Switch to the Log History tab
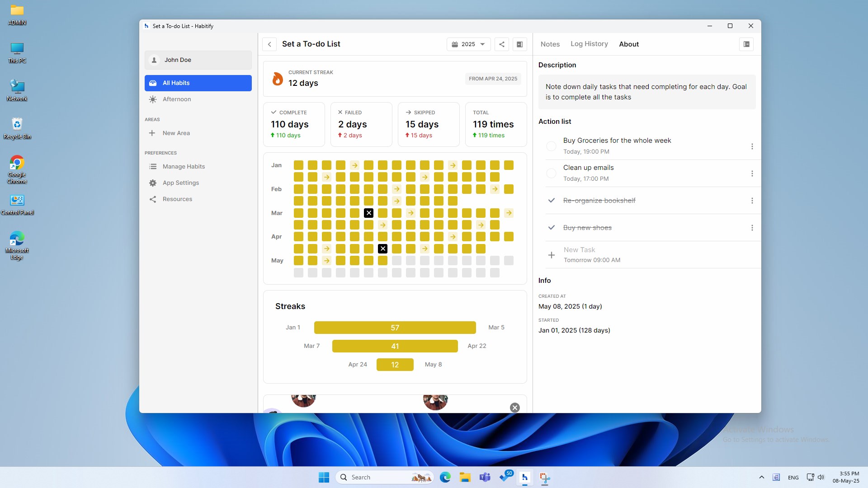The height and width of the screenshot is (488, 868). tap(589, 44)
